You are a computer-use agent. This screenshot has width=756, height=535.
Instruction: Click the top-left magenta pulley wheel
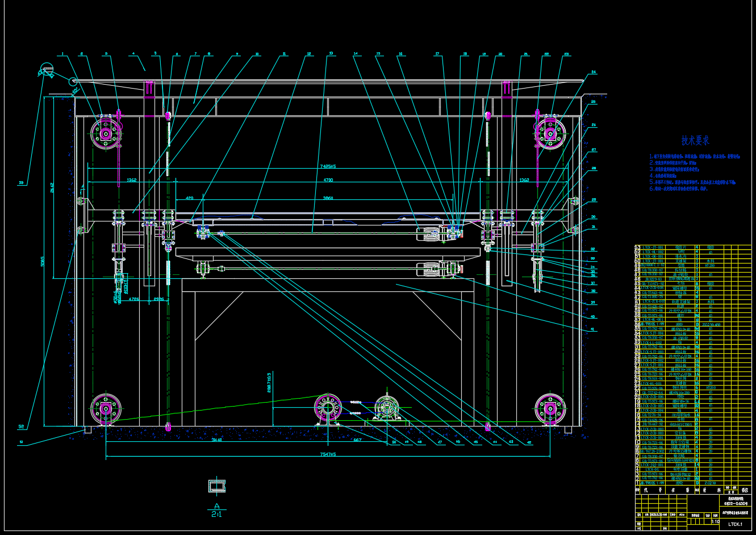point(106,134)
